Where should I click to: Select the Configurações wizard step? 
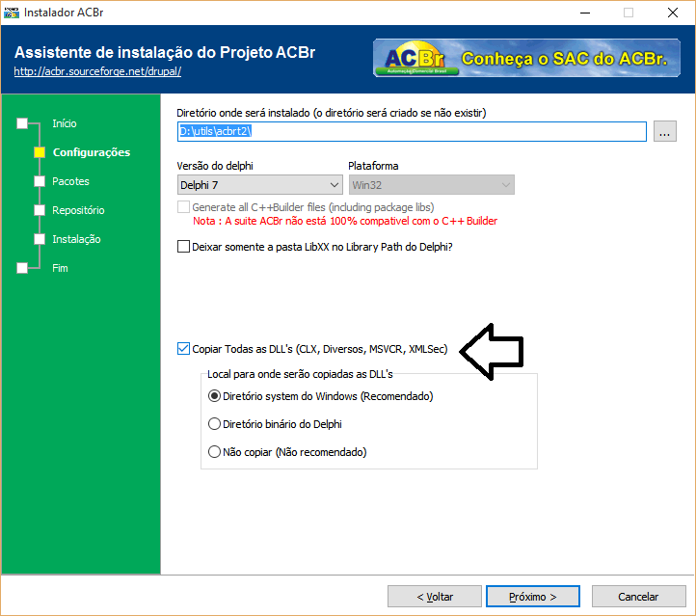(x=92, y=152)
